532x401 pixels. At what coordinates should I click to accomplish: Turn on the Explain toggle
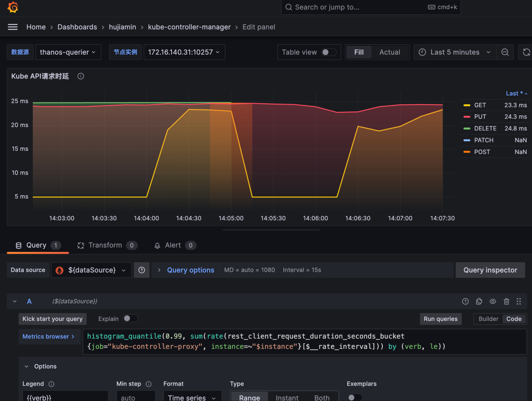(130, 319)
